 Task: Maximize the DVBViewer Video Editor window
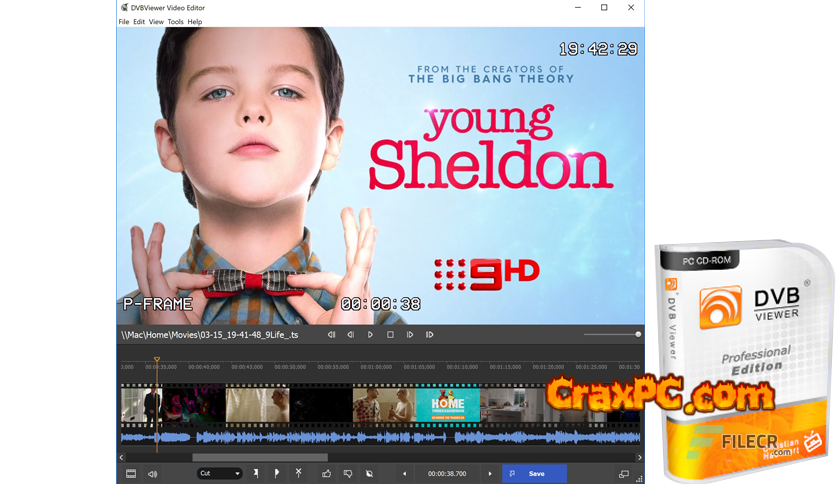(604, 7)
